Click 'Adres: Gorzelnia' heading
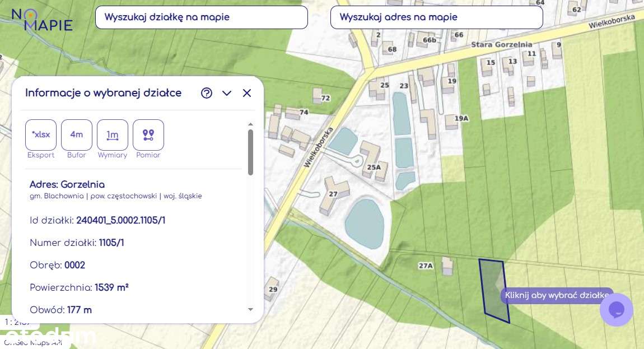This screenshot has height=349, width=644. (x=67, y=184)
